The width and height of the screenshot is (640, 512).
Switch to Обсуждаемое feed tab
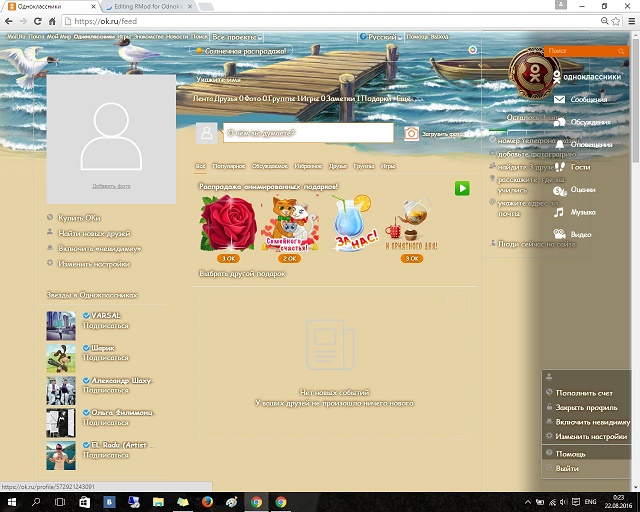point(270,166)
